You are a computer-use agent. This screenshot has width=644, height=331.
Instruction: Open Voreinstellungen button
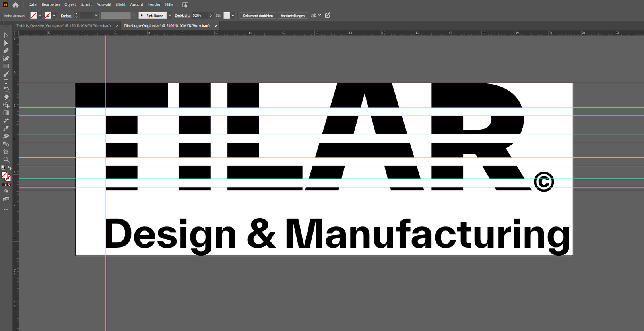(293, 15)
